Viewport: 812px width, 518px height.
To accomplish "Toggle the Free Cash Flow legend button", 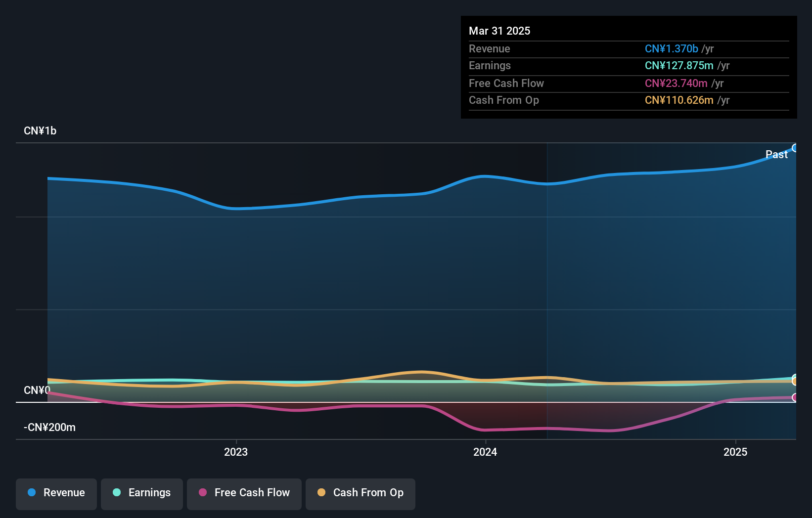I will tap(244, 494).
